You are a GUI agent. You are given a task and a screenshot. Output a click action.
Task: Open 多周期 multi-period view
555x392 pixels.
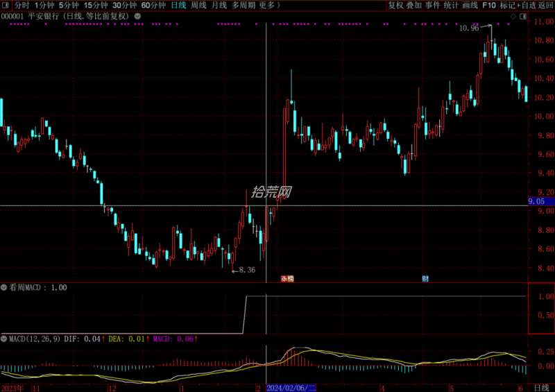coord(244,6)
